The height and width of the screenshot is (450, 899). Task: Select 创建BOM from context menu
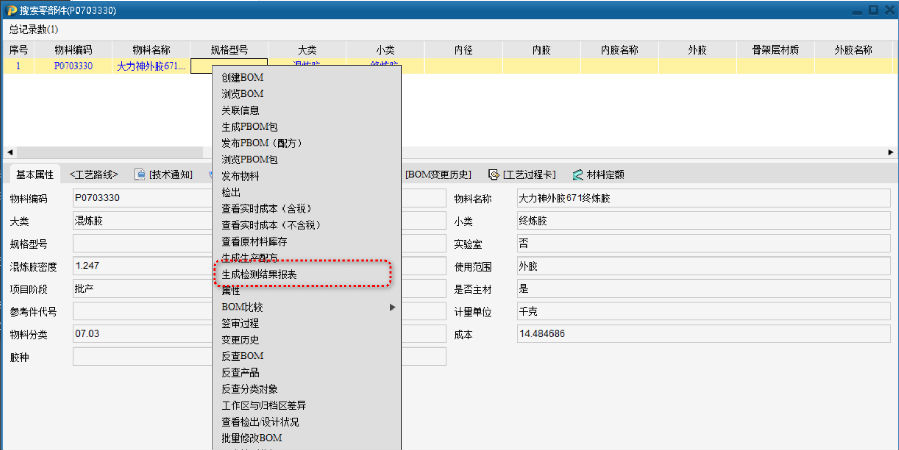point(243,77)
